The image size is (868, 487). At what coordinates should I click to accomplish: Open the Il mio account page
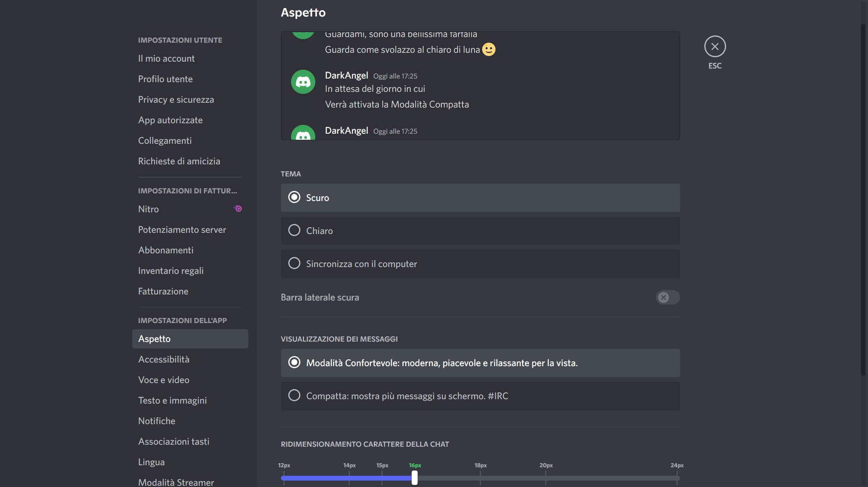166,58
